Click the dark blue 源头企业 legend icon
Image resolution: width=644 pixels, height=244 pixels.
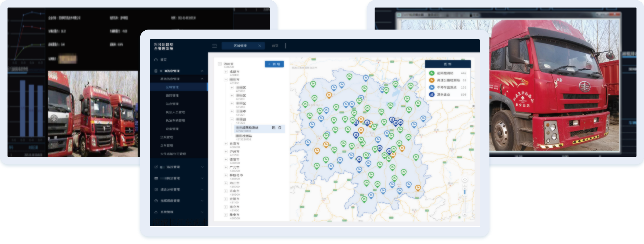click(431, 95)
